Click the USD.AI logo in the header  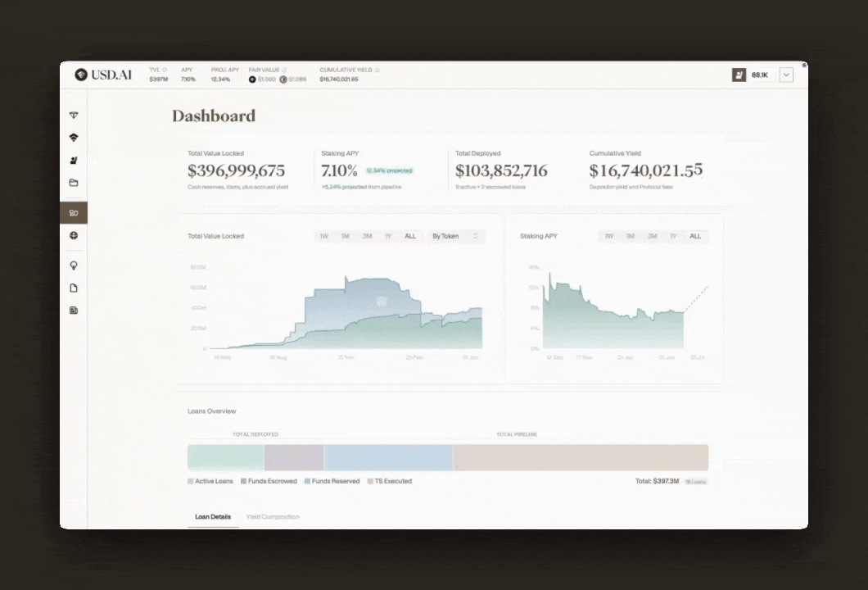click(103, 75)
